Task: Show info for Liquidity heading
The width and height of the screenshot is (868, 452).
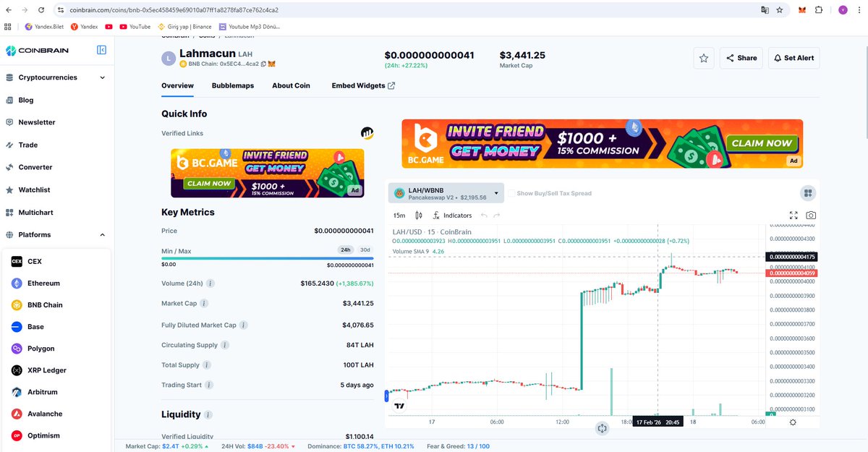Action: point(208,415)
